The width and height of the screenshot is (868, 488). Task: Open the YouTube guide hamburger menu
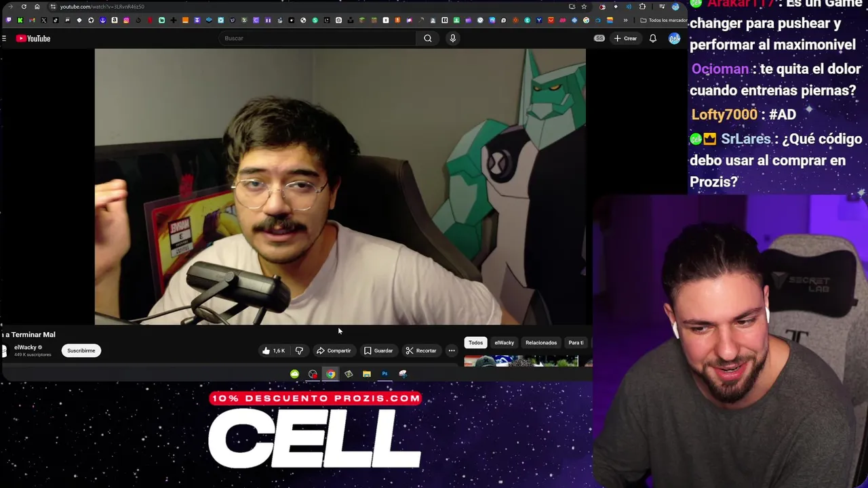click(4, 39)
